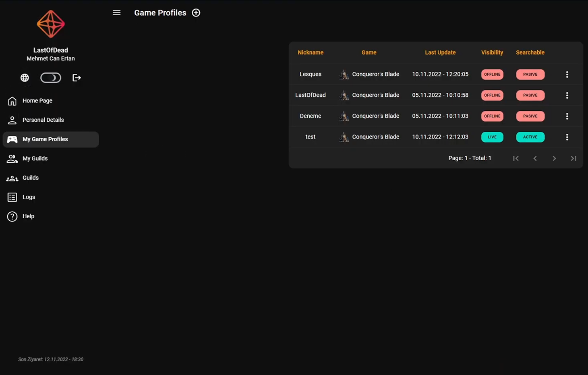Screen dimensions: 588x375
Task: Go to the next table page
Action: point(554,158)
